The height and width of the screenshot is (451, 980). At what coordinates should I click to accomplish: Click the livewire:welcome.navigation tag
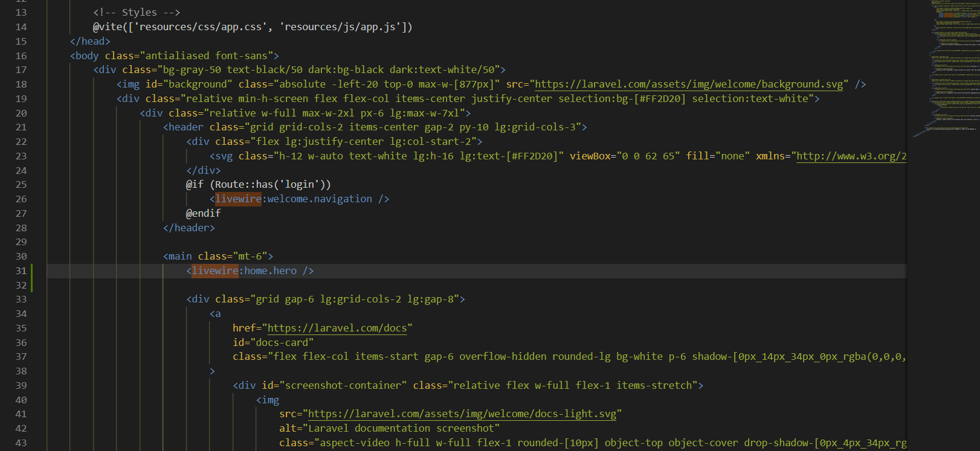tap(300, 199)
